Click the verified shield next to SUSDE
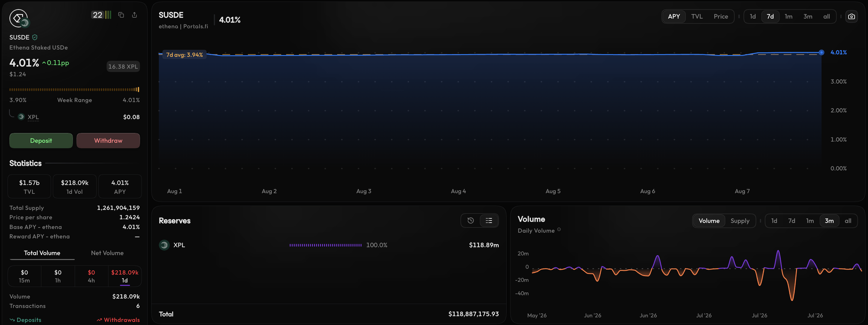The image size is (868, 325). click(x=35, y=37)
